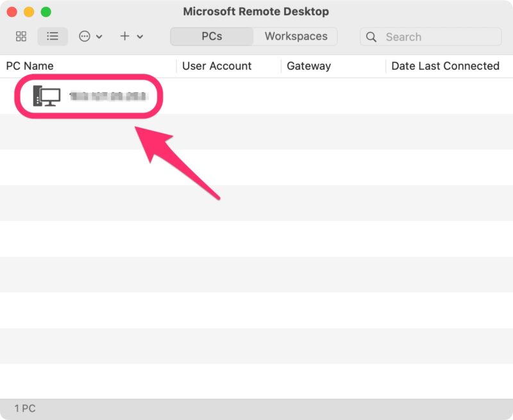The width and height of the screenshot is (513, 420).
Task: Select the PCs tab
Action: (x=212, y=37)
